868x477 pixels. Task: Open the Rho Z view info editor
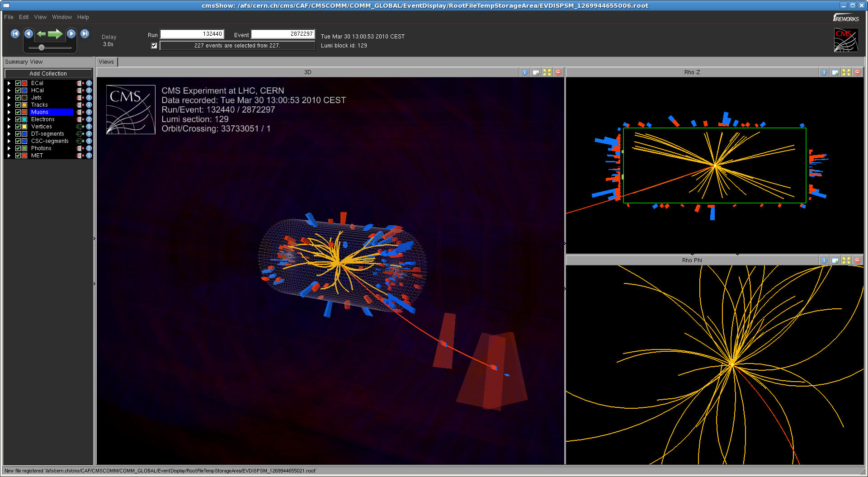pos(824,72)
